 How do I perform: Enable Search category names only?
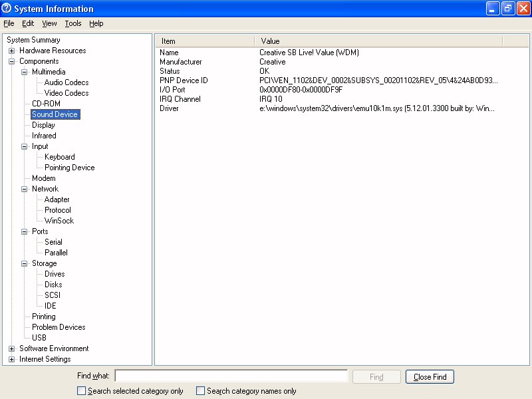[201, 391]
